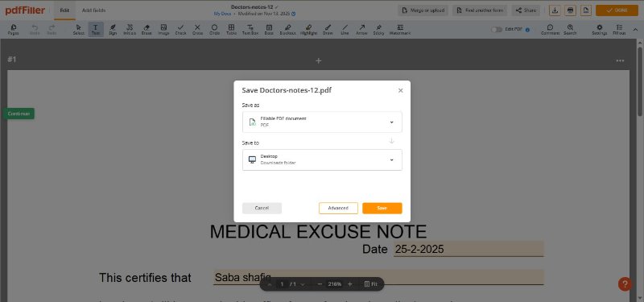Choose the Text Box tool

(x=250, y=29)
